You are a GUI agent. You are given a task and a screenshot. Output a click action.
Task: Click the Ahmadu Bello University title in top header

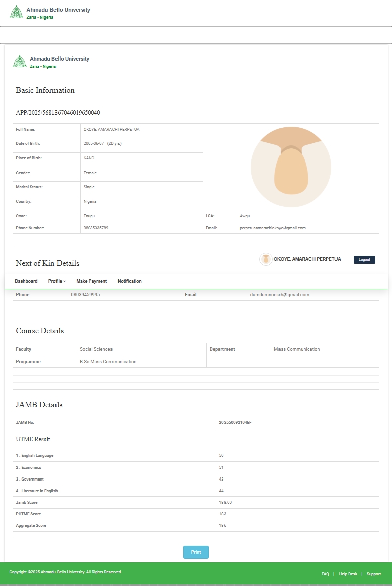tap(58, 10)
